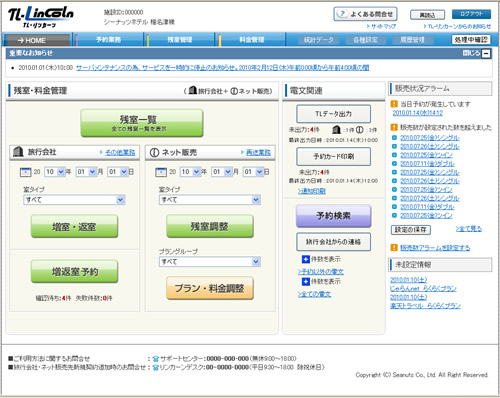Open the month dropdown in the ネット販売 panel
This screenshot has height=398, width=500.
(222, 172)
